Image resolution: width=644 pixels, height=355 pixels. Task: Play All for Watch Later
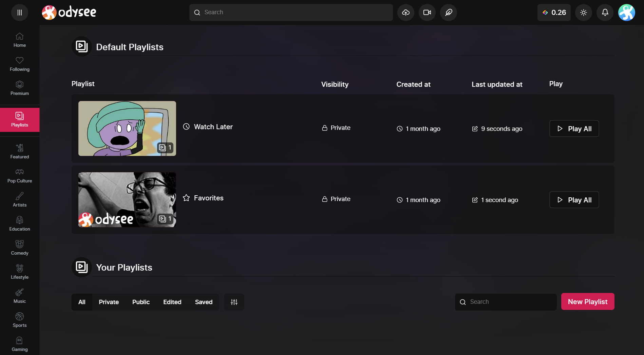(x=574, y=129)
